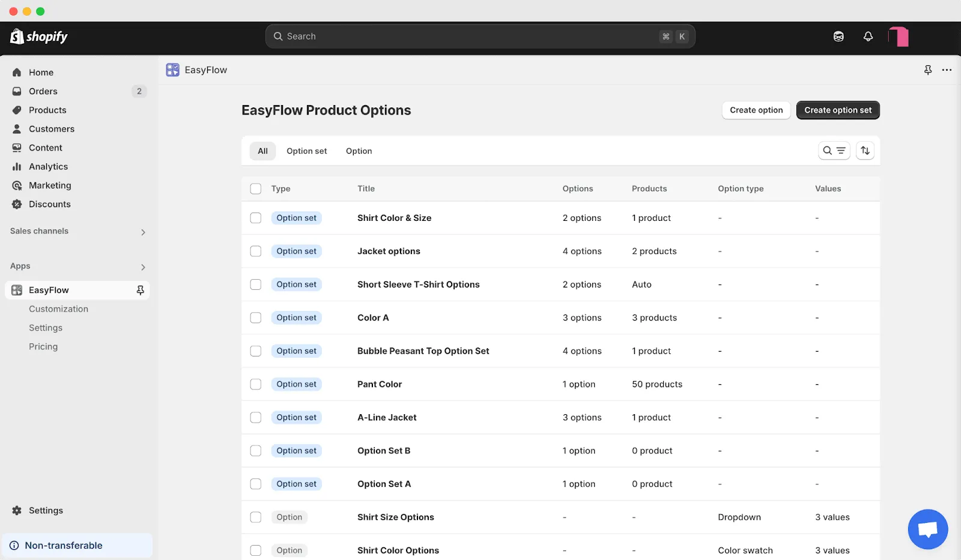Click the Orders badge showing 2
961x560 pixels.
[139, 91]
